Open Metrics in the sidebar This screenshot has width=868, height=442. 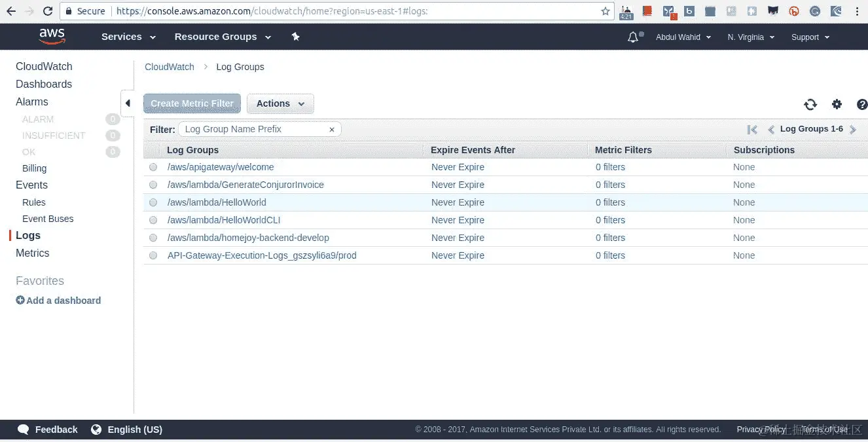pyautogui.click(x=33, y=253)
